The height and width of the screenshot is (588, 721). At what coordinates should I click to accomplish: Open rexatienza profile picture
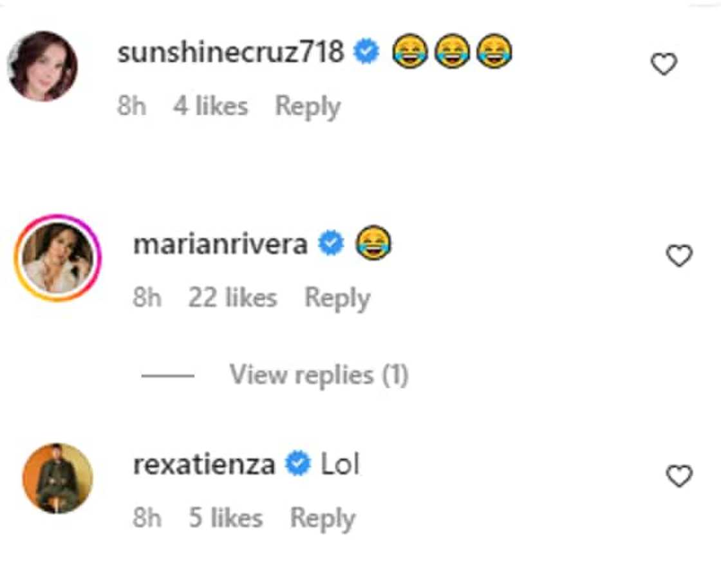click(57, 478)
